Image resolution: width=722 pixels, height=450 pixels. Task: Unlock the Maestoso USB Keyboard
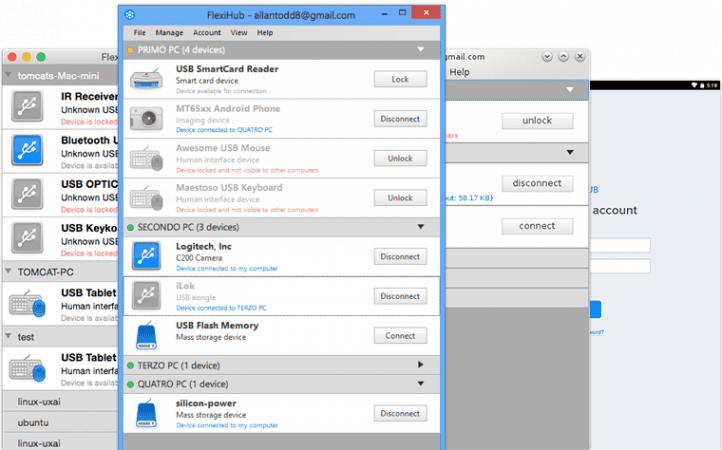click(x=400, y=198)
